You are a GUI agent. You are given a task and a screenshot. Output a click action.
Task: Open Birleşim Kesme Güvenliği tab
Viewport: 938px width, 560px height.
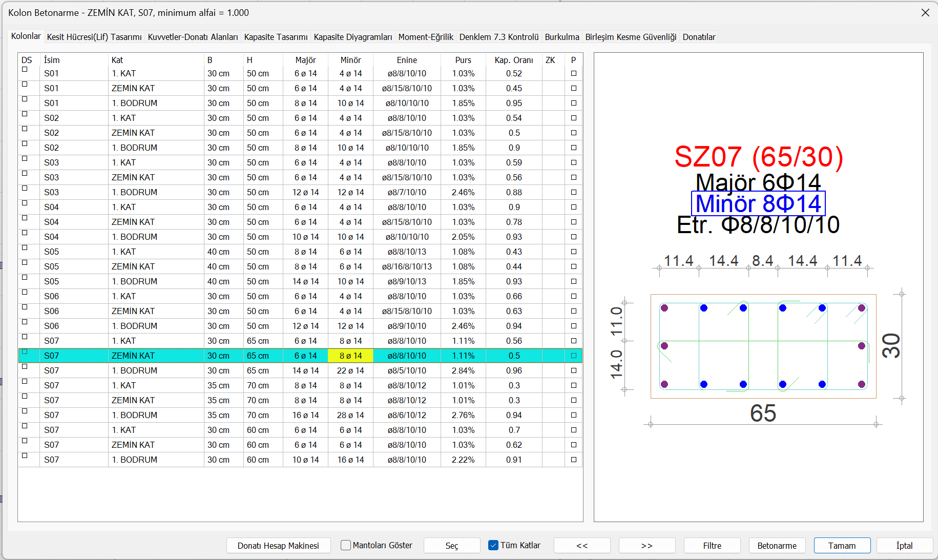click(631, 37)
